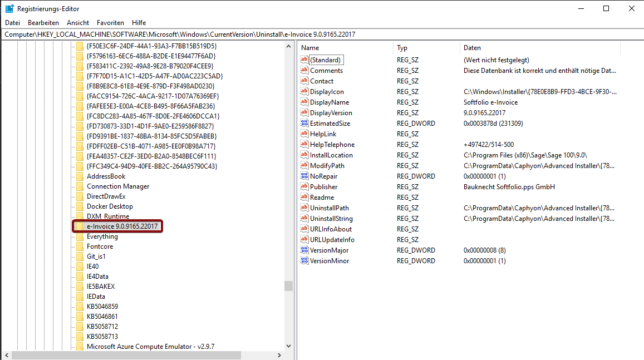Click the DWORD icon beside EstimatedSize
The image size is (644, 360).
304,124
